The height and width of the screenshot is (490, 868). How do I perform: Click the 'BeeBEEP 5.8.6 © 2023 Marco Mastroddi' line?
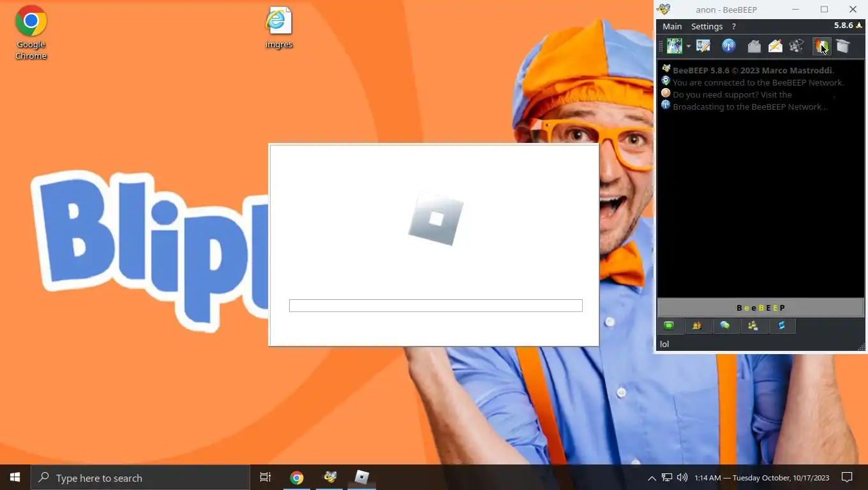[x=753, y=70]
